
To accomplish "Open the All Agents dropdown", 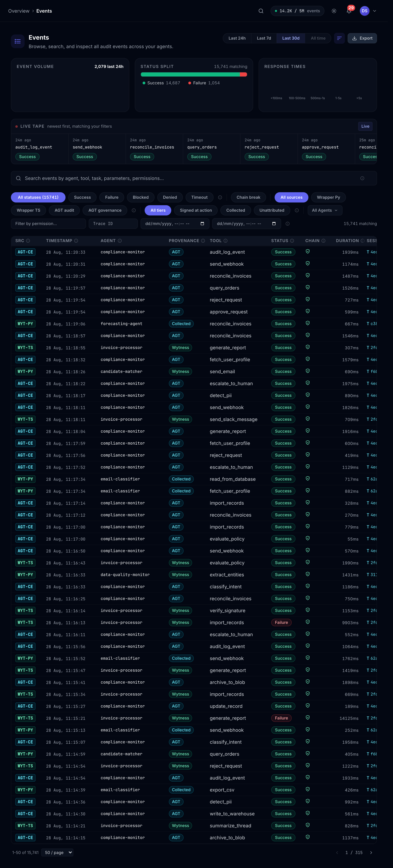I will coord(325,210).
